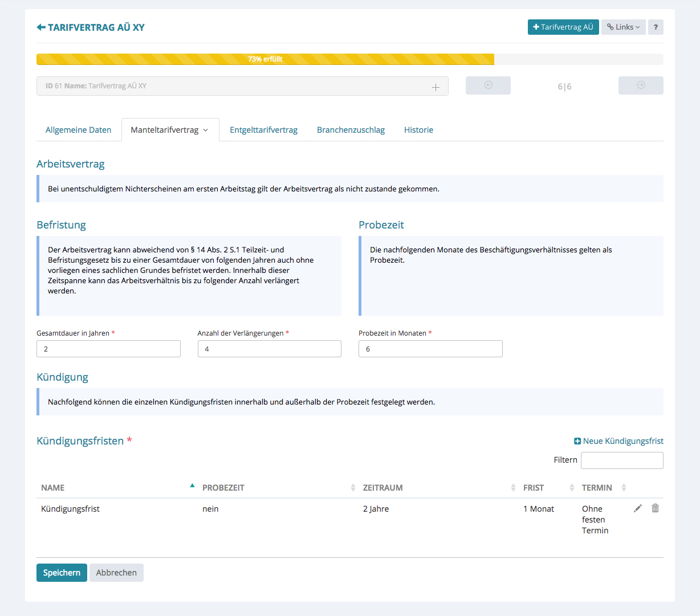Focus the Filtern input field
Screen dimensions: 700x616
click(621, 460)
